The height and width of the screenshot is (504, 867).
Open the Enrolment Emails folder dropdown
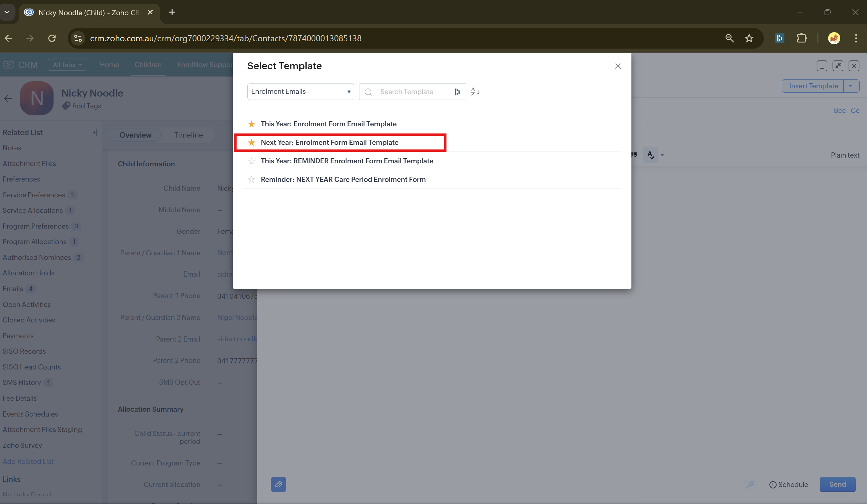point(300,91)
